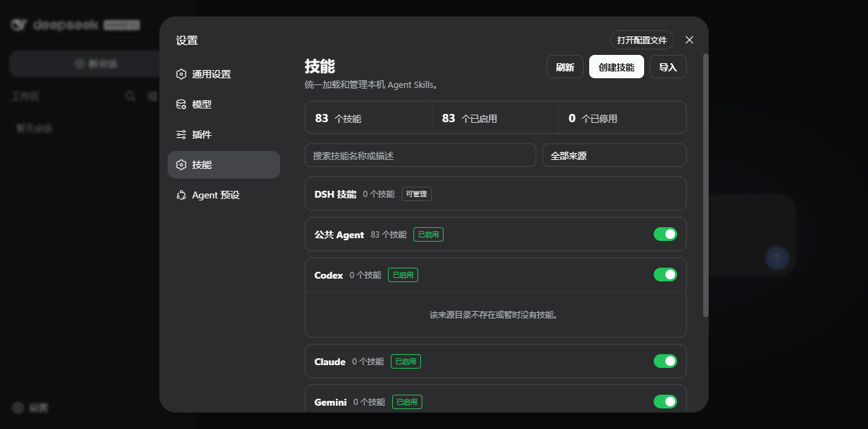This screenshot has width=868, height=429.
Task: Close the settings dialog with the X
Action: pyautogui.click(x=689, y=40)
